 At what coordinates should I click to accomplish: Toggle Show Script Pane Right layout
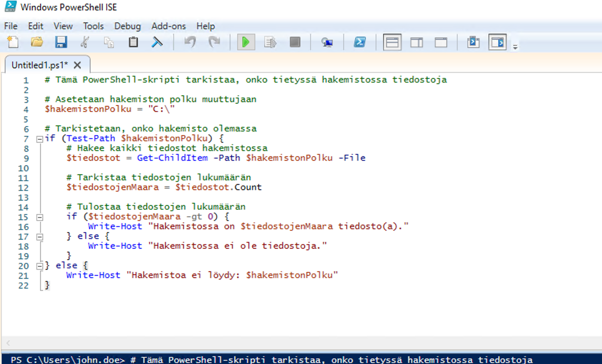[417, 42]
